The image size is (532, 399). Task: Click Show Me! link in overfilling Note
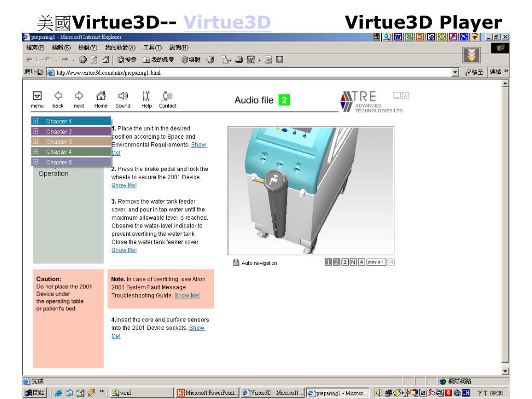click(187, 296)
